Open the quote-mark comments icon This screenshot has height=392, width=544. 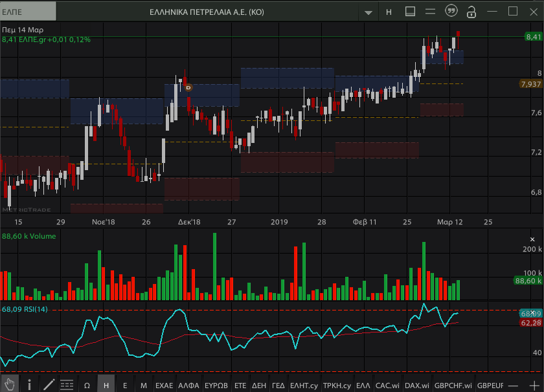[451, 11]
